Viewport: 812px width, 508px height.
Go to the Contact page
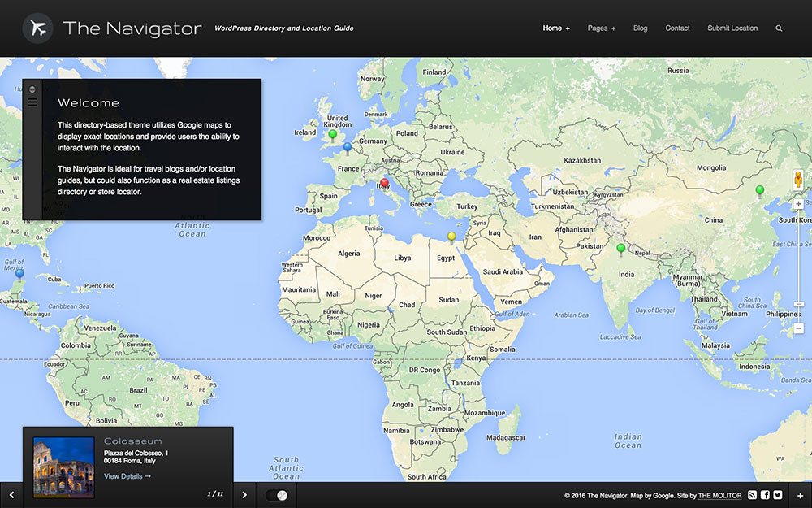click(x=677, y=28)
